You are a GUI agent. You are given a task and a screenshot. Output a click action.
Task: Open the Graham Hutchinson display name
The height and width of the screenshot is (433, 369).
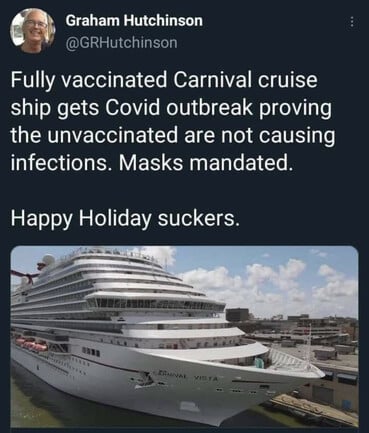(x=134, y=21)
